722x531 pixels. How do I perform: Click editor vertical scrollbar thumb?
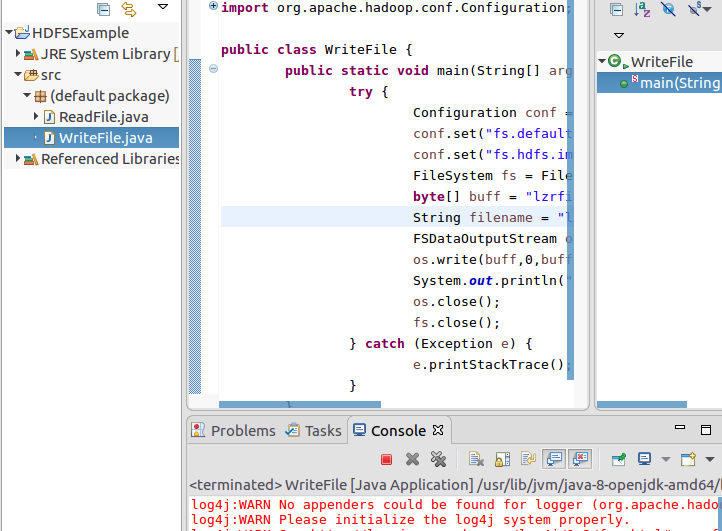pos(571,190)
